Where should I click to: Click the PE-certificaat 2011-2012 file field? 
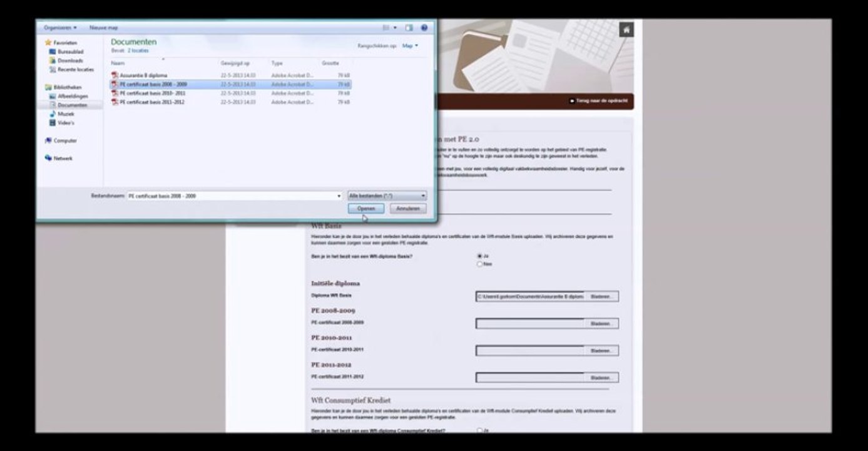point(530,378)
